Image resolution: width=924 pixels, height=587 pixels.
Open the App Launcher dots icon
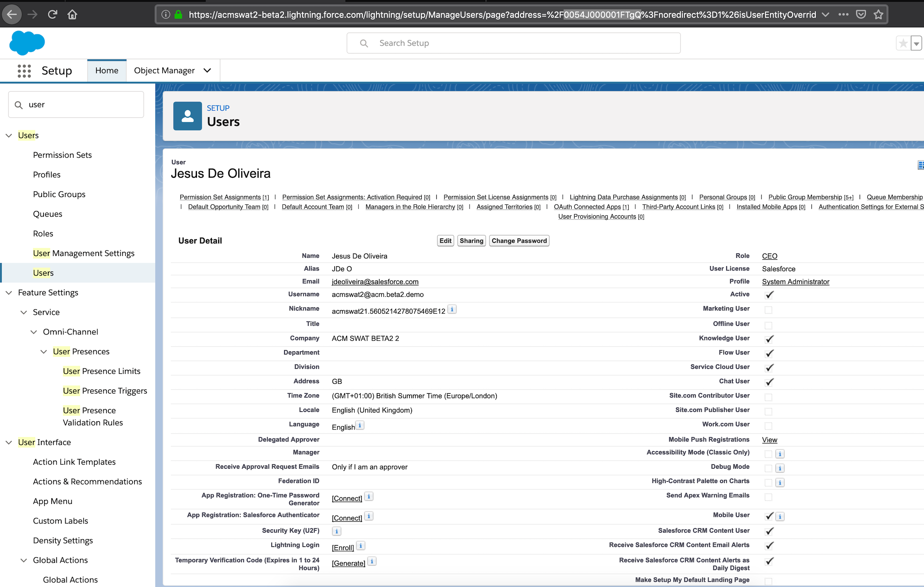pyautogui.click(x=24, y=71)
